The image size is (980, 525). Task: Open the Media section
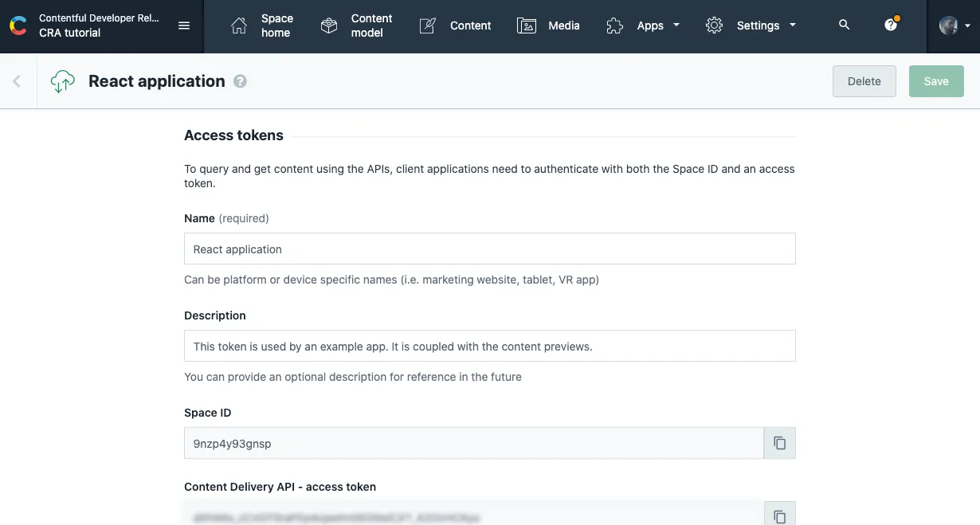click(x=548, y=25)
